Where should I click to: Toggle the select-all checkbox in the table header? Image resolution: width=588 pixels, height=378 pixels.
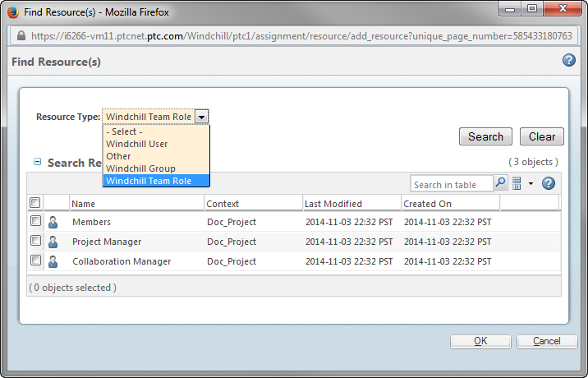pyautogui.click(x=34, y=203)
